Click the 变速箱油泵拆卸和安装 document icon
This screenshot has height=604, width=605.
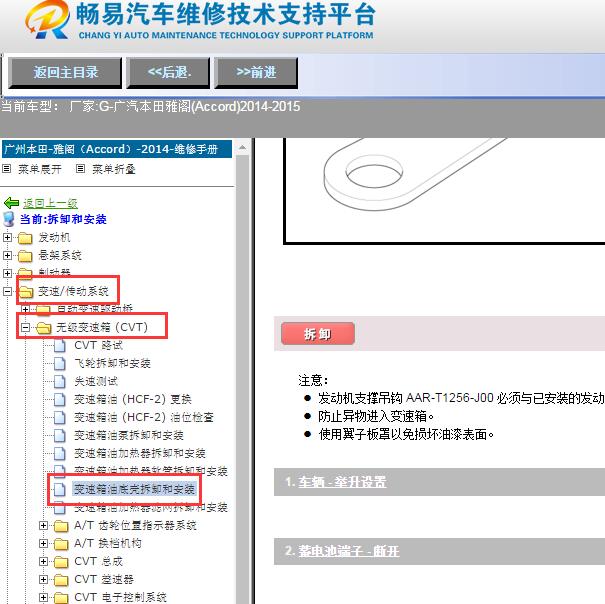tap(60, 435)
